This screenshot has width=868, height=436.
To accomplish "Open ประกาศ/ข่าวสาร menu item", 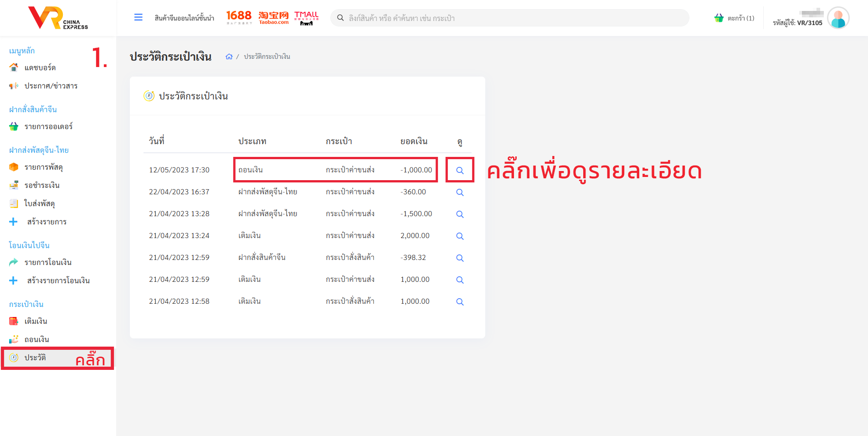I will point(51,86).
